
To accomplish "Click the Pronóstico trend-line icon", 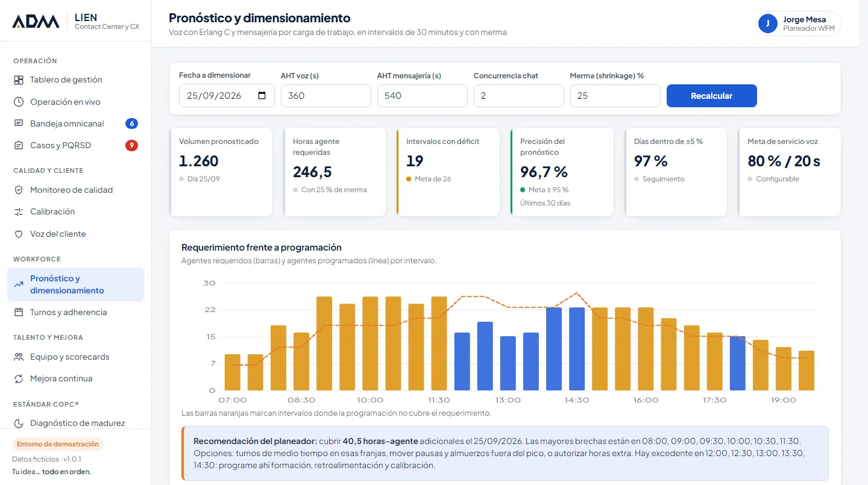I will click(x=19, y=284).
